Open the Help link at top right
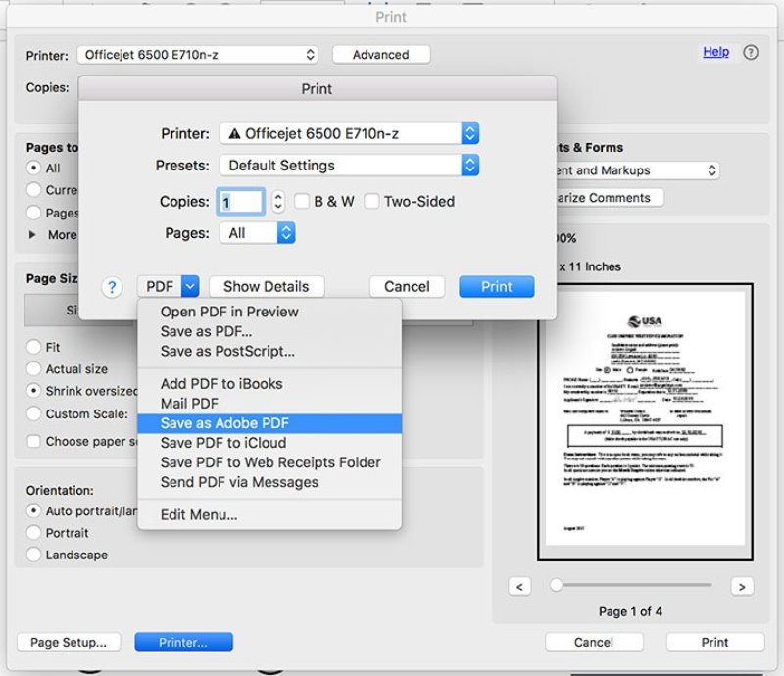Screen dimensions: 784x676 tap(715, 52)
